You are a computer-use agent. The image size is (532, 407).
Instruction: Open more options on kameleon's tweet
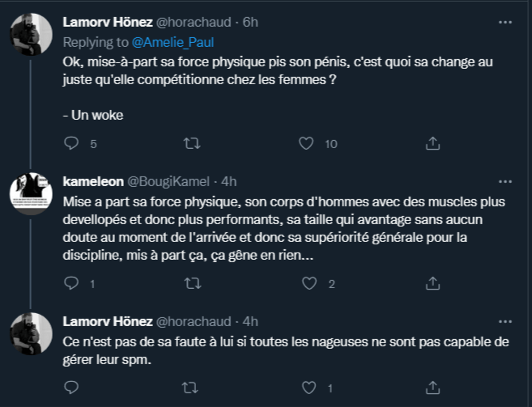pos(506,180)
